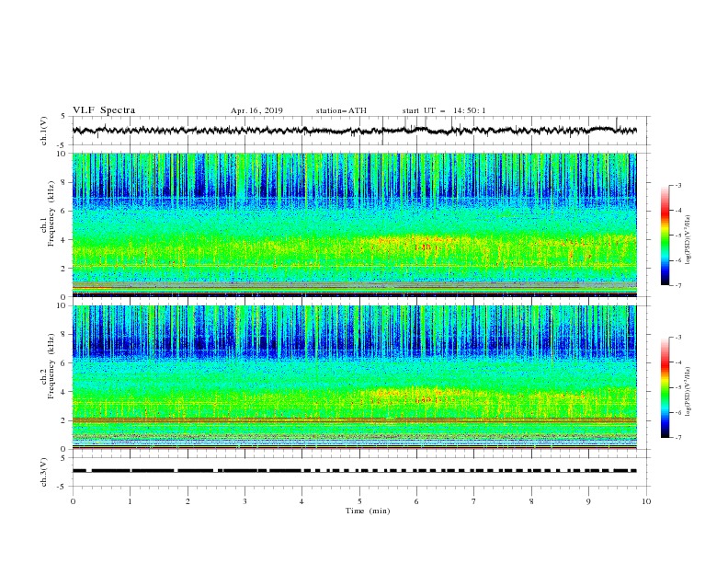The width and height of the screenshot is (728, 563).
Task: Click the time axis tick label "7"
Action: (474, 501)
